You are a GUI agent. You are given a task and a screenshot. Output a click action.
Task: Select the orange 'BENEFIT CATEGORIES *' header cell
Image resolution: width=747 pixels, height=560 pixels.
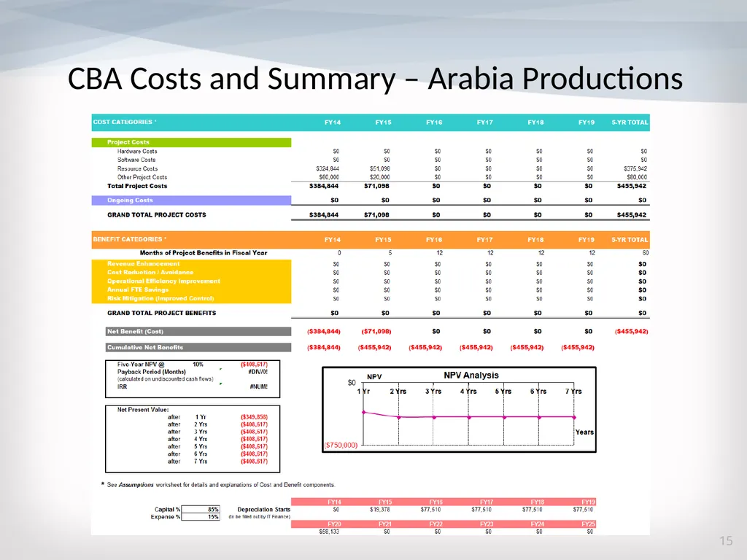(x=130, y=239)
